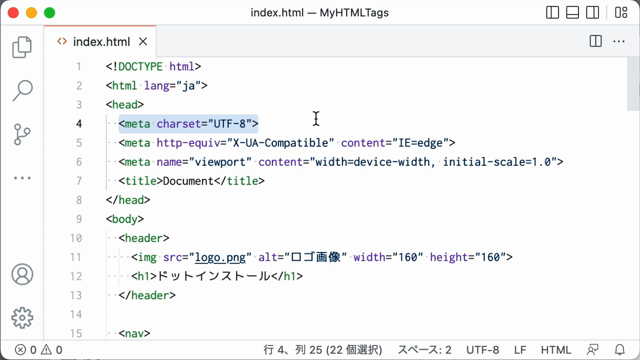The image size is (640, 360).
Task: Select the index.html editor tab
Action: click(x=100, y=42)
